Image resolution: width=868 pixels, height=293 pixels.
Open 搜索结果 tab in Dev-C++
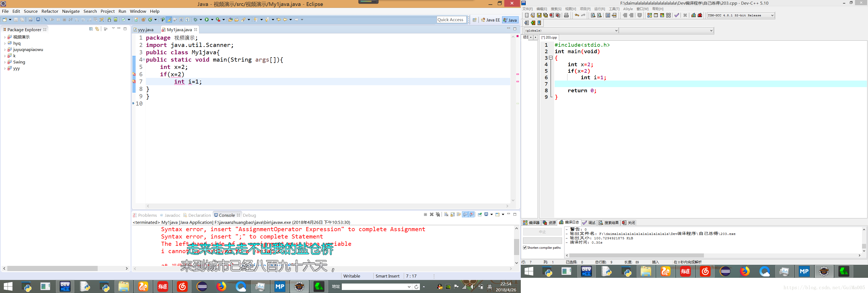(x=608, y=222)
